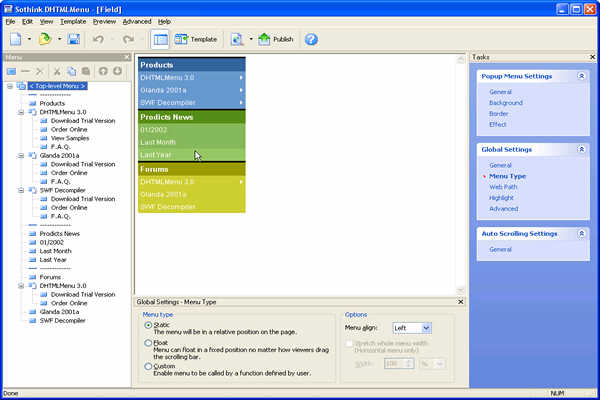The height and width of the screenshot is (400, 600).
Task: Click the Copy icon in Menu panel
Action: 72,71
